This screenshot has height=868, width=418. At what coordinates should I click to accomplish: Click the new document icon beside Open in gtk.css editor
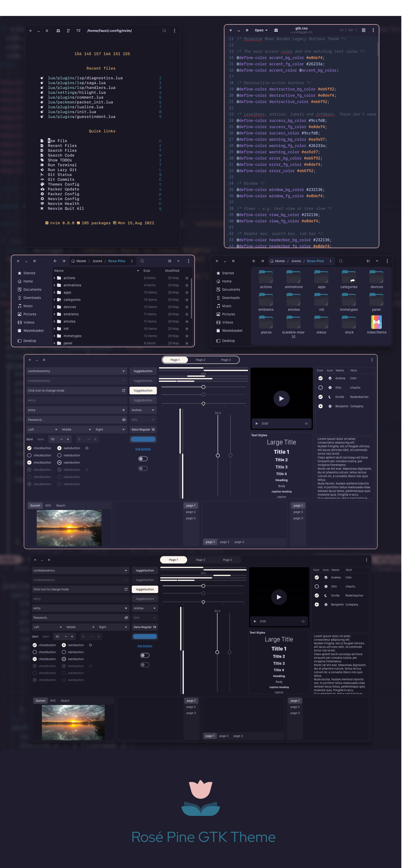point(276,30)
